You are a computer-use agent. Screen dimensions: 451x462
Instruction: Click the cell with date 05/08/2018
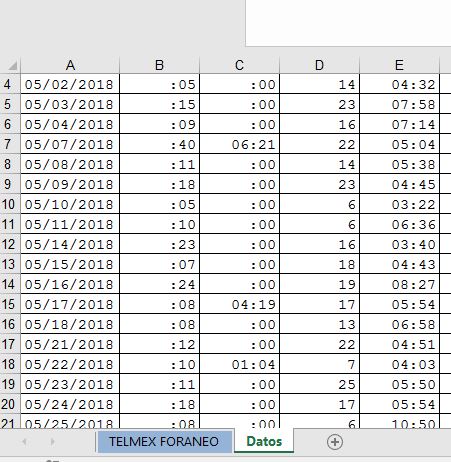[x=70, y=164]
